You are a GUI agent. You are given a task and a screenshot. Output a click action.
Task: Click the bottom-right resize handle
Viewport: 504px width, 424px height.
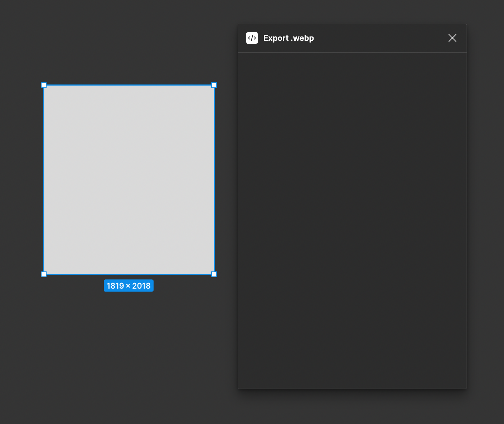pyautogui.click(x=214, y=274)
